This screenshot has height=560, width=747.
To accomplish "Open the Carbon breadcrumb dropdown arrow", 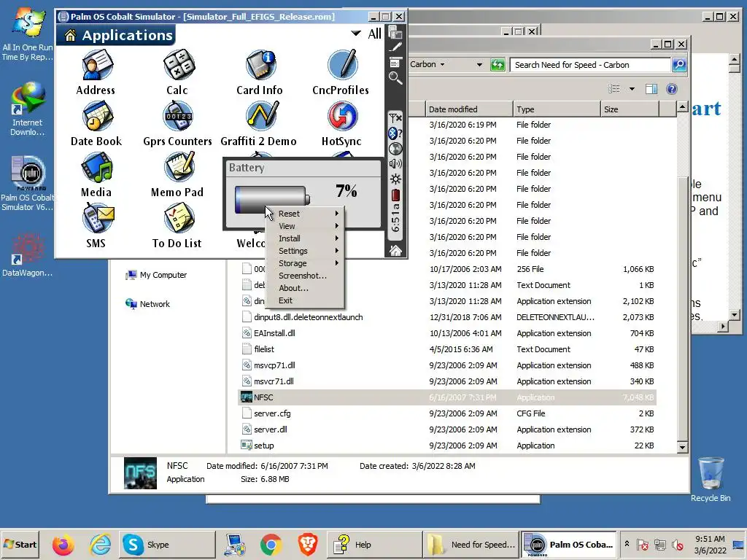I will pyautogui.click(x=443, y=64).
